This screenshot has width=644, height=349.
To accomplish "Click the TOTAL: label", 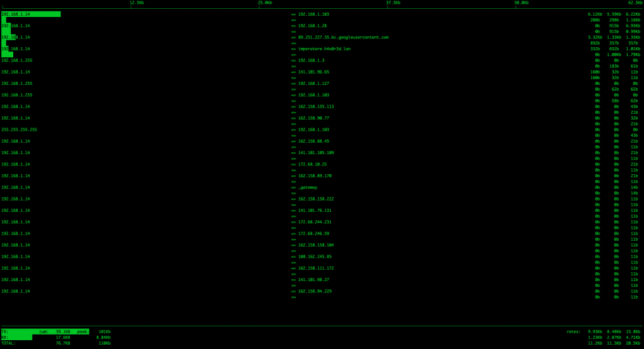I will [8, 343].
